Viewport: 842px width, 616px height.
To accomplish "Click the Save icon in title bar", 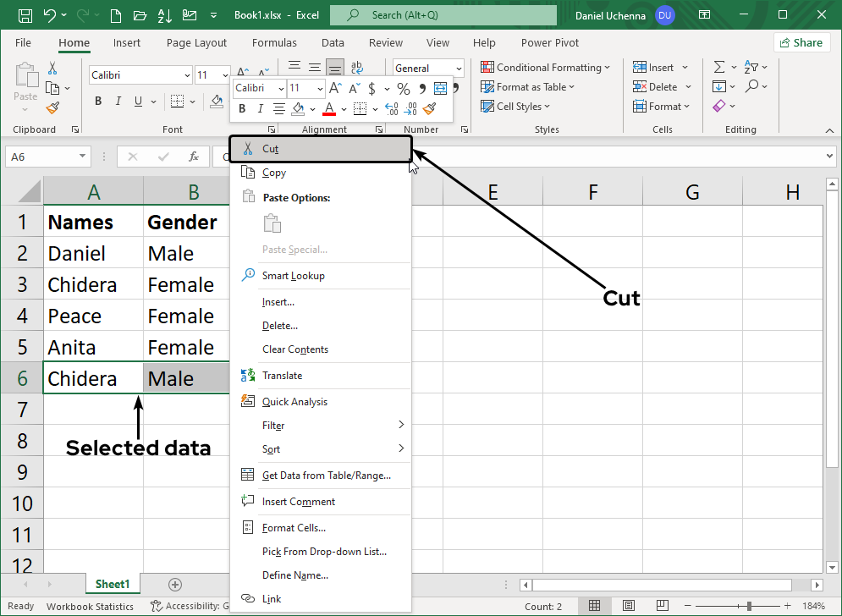I will pyautogui.click(x=25, y=15).
